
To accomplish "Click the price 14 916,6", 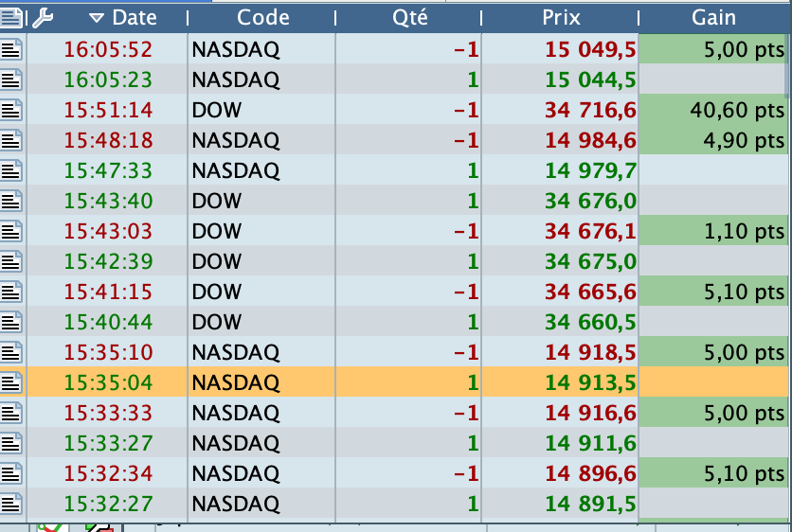I will 590,413.
